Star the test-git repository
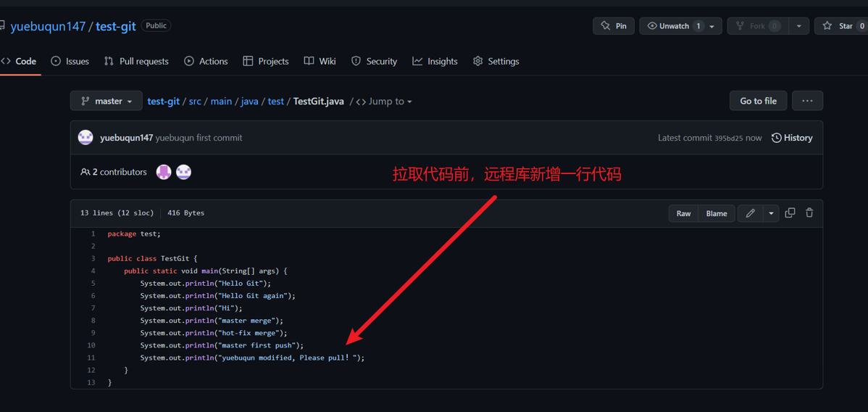The image size is (868, 412). (841, 26)
